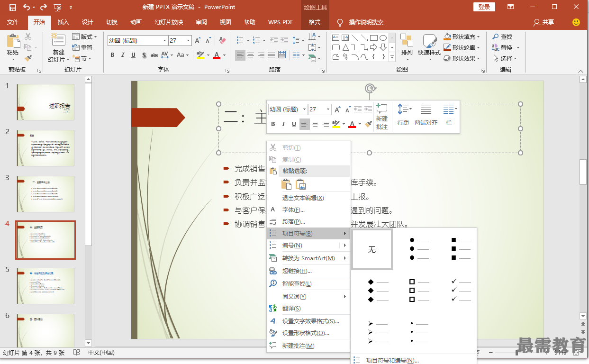Click Justify (两端对齐) in mini toolbar
Screen dimensions: 589x364
426,115
